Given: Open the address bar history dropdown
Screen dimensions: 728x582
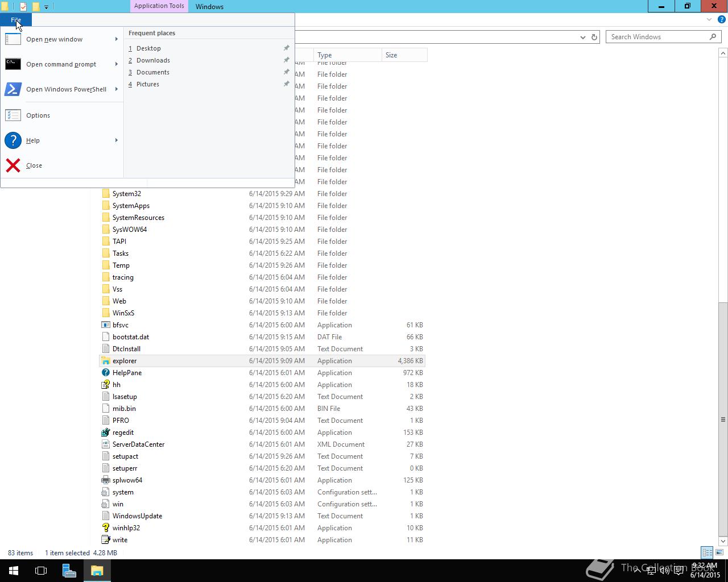Looking at the screenshot, I should [582, 37].
